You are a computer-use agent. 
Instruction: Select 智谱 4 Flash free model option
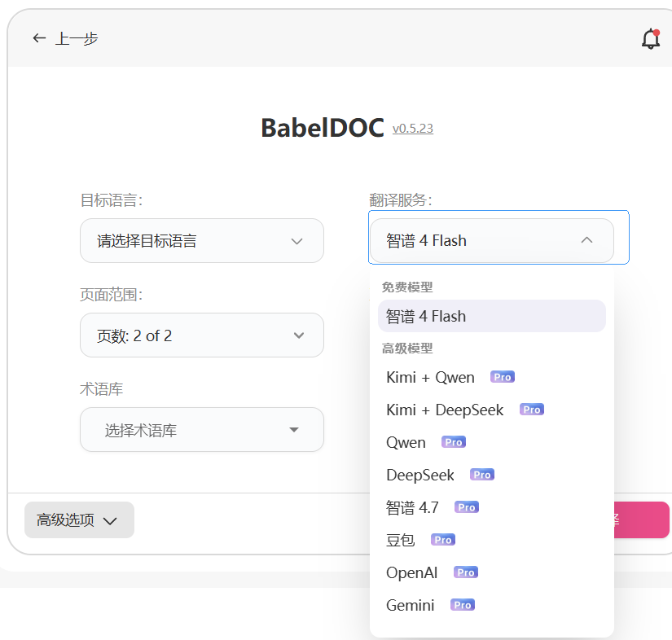coord(491,316)
